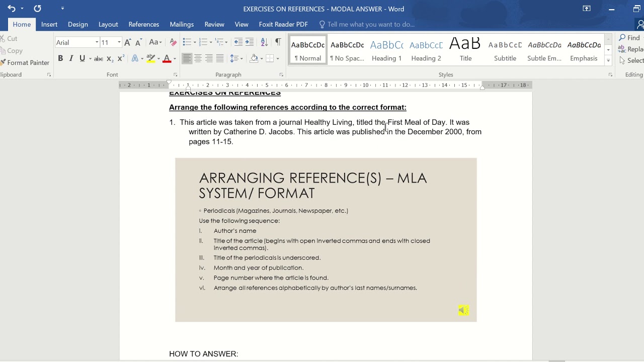Screen dimensions: 644x362
Task: Open the Change Case dropdown
Action: coord(155,42)
